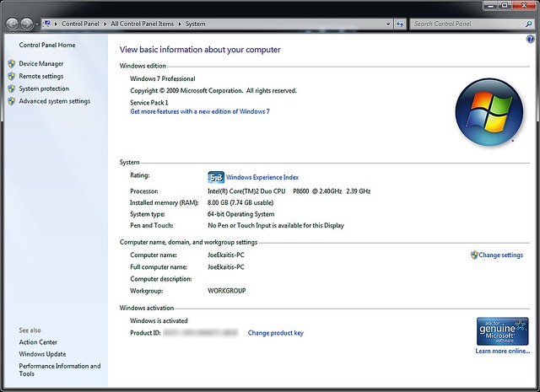
Task: Click shield icon beside Device Manager
Action: [12, 64]
